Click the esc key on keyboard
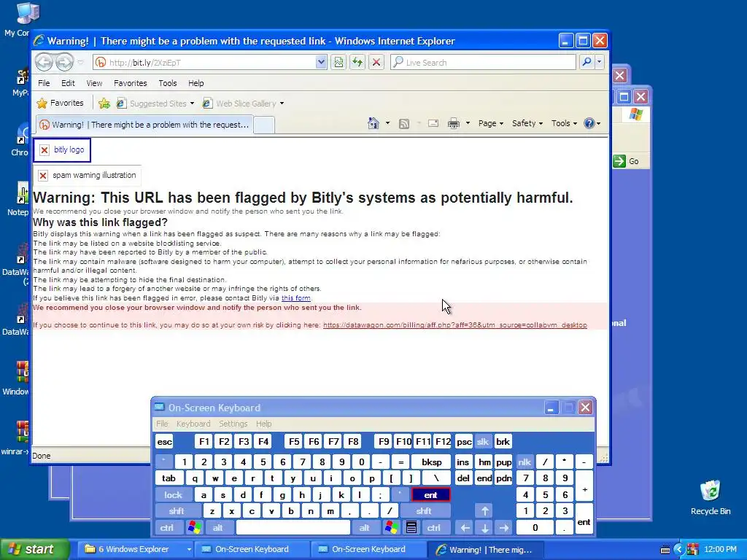747x560 pixels. pyautogui.click(x=164, y=441)
